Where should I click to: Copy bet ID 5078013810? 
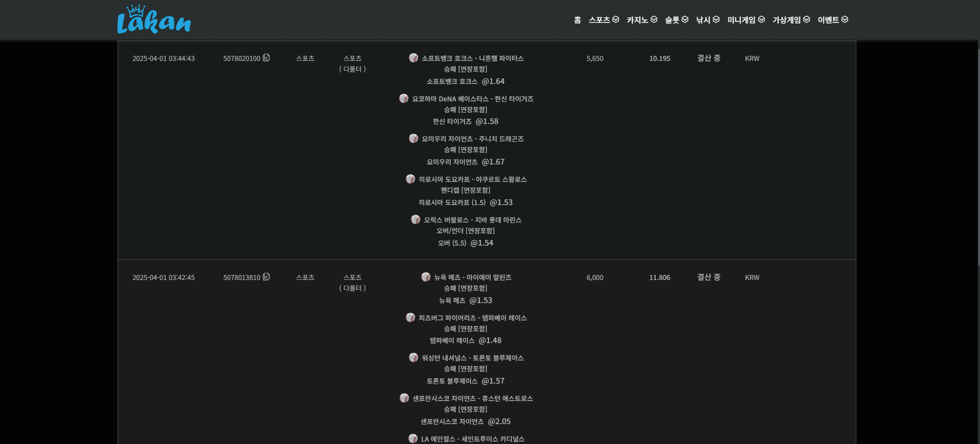click(266, 277)
